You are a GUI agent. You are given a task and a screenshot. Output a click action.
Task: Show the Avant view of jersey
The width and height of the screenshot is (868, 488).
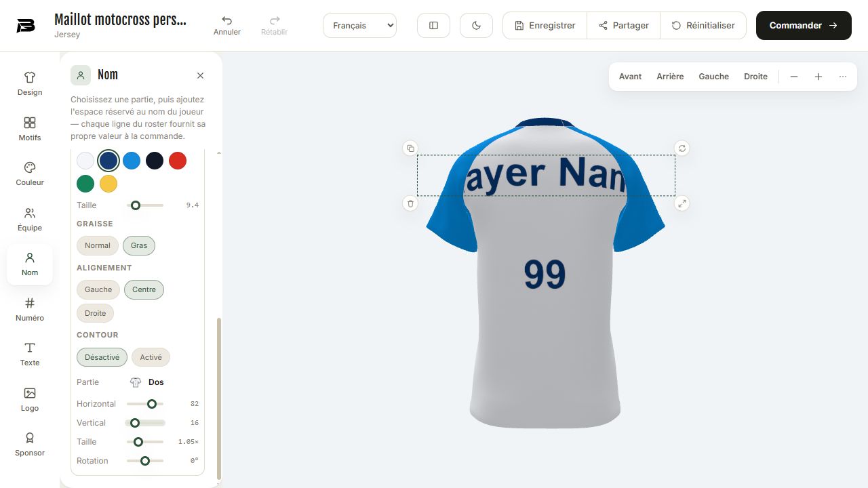[x=630, y=77]
